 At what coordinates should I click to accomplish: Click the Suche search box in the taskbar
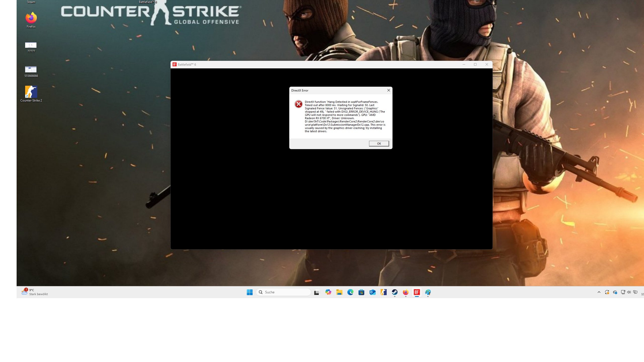click(284, 292)
